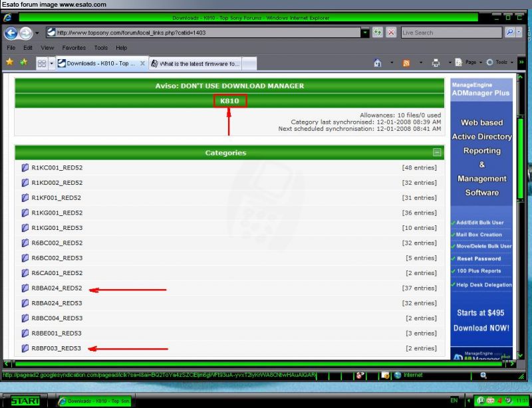Screen dimensions: 532x408
Task: Open the address bar history dropdown
Action: click(364, 33)
